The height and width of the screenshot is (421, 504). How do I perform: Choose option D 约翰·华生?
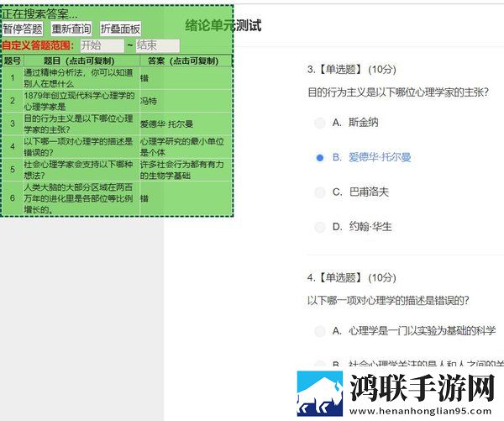click(x=320, y=227)
